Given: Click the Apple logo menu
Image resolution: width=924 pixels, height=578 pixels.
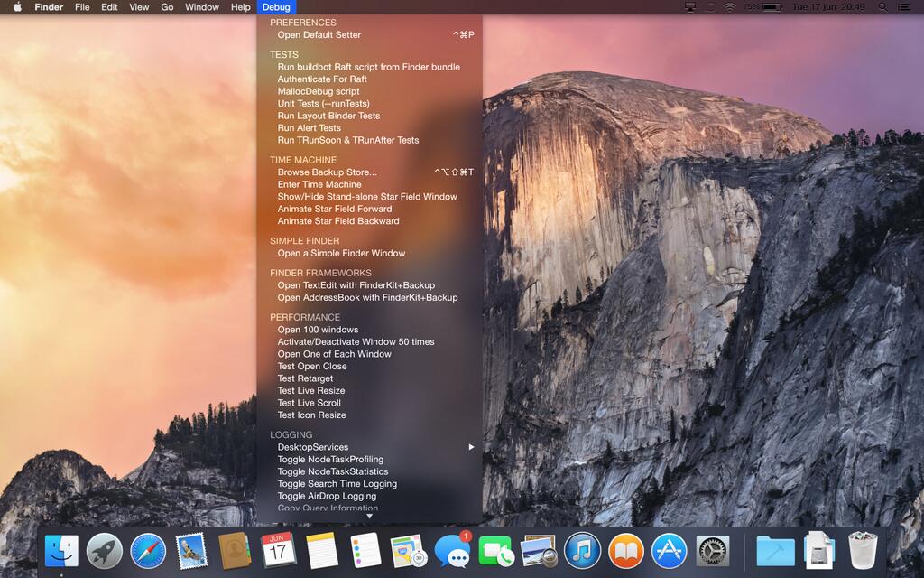Looking at the screenshot, I should (x=18, y=7).
